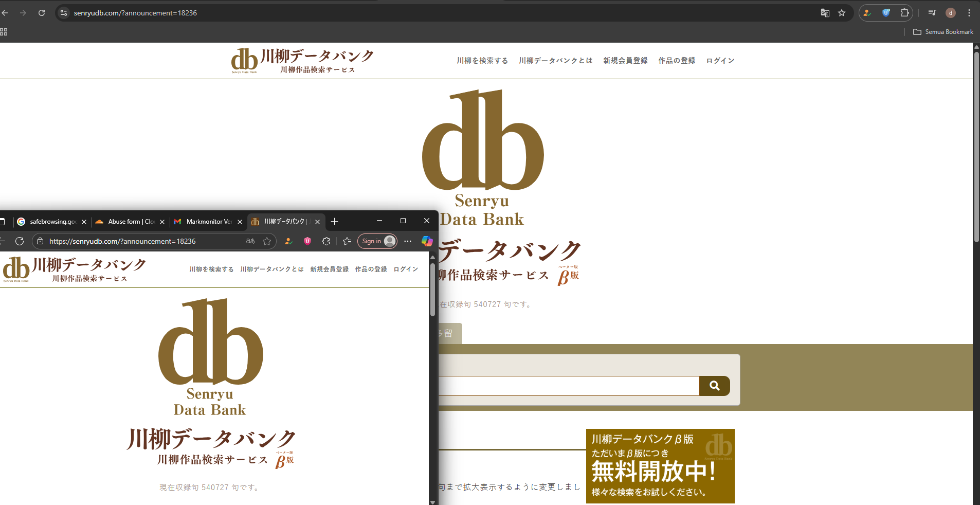Click Chrome address bar URL
Screen dimensions: 980x505
point(135,13)
